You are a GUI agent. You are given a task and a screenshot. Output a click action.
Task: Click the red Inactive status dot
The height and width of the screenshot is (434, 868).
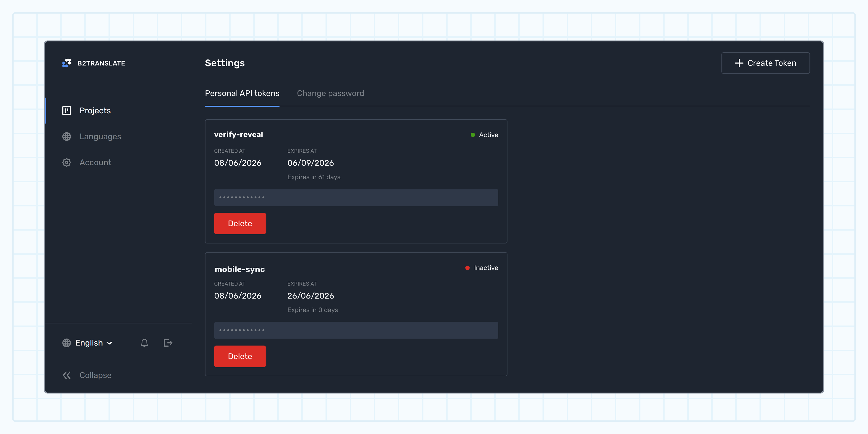pyautogui.click(x=467, y=267)
